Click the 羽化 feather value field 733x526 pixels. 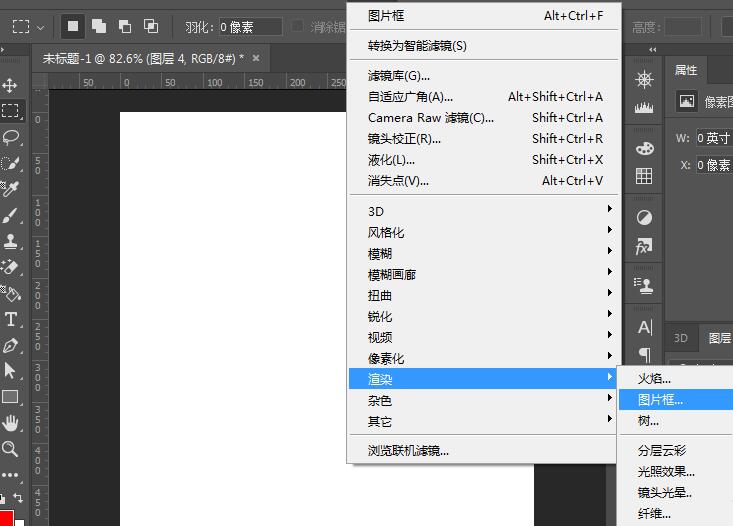pyautogui.click(x=250, y=27)
